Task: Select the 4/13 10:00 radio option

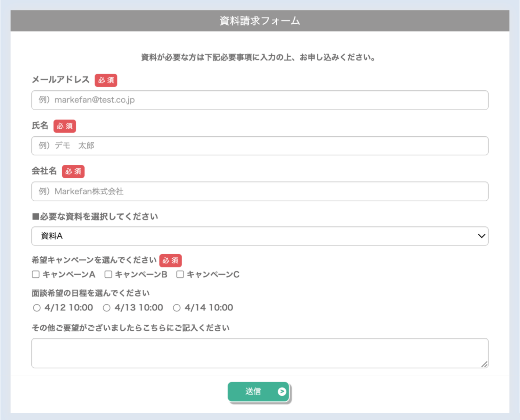Action: (107, 308)
